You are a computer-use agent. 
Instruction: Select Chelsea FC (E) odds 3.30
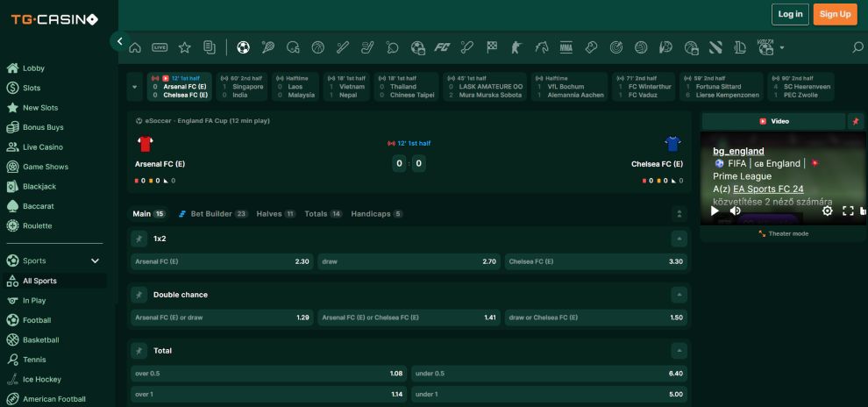pos(595,261)
